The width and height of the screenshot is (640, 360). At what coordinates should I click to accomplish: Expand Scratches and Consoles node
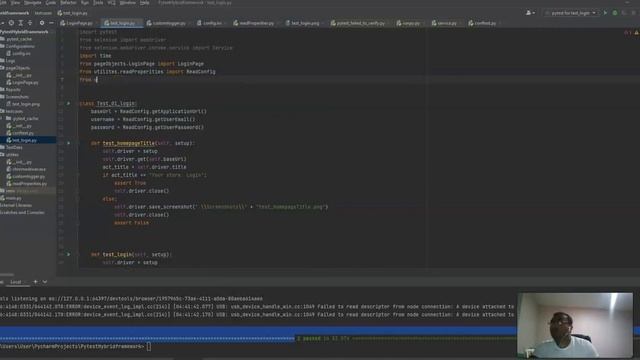(x=22, y=213)
